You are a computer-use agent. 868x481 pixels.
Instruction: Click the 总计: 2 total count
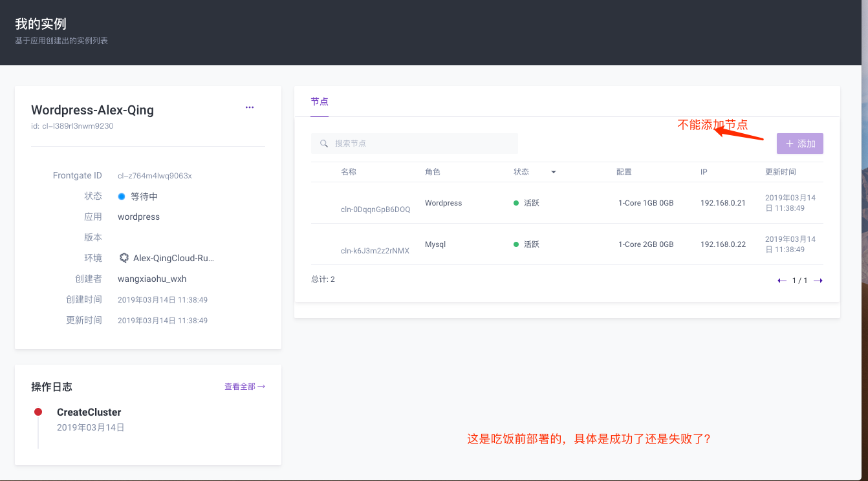point(323,279)
